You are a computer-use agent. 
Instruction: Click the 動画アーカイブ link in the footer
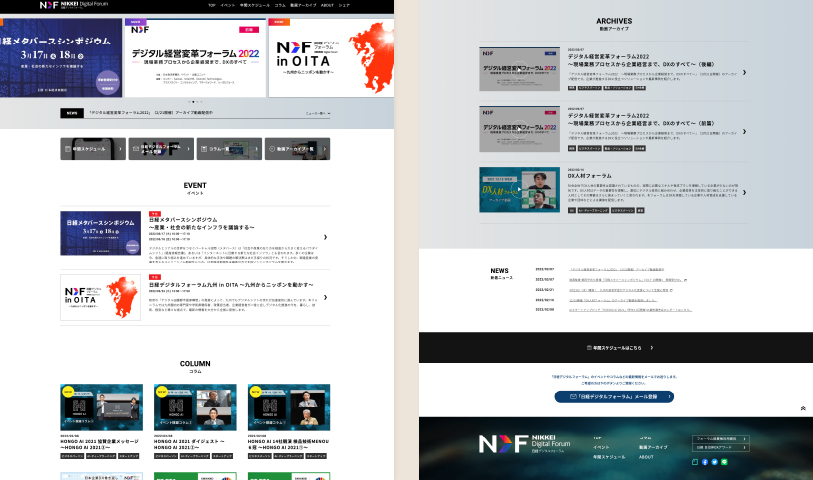click(653, 447)
